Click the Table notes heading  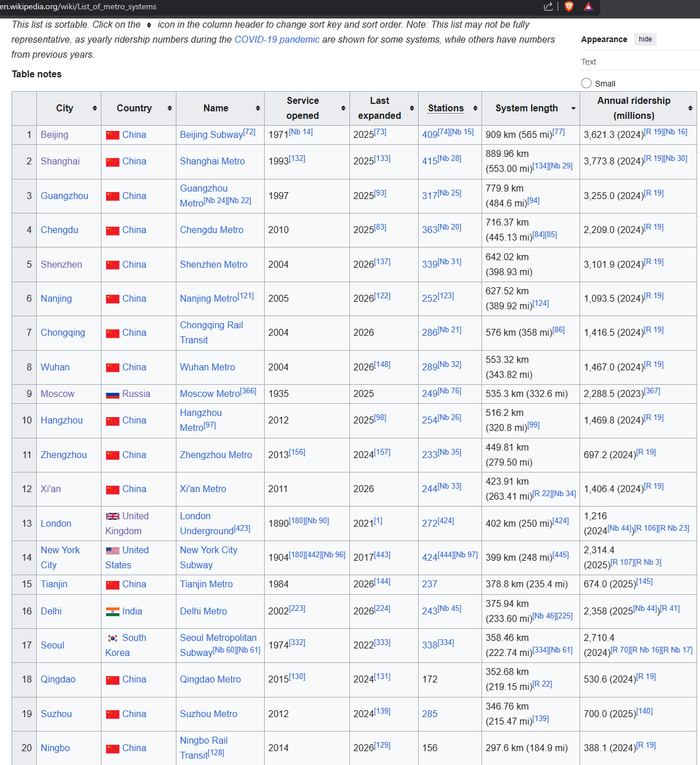coord(36,74)
